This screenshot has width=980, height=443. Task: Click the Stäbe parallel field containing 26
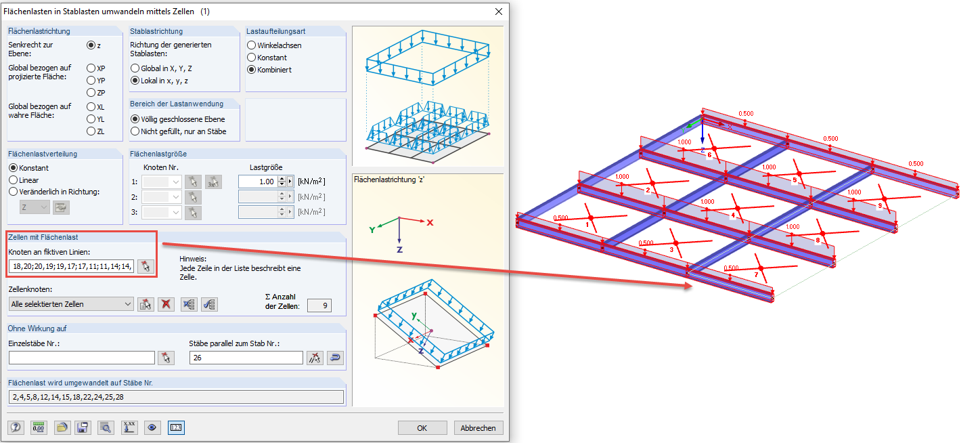click(x=246, y=358)
